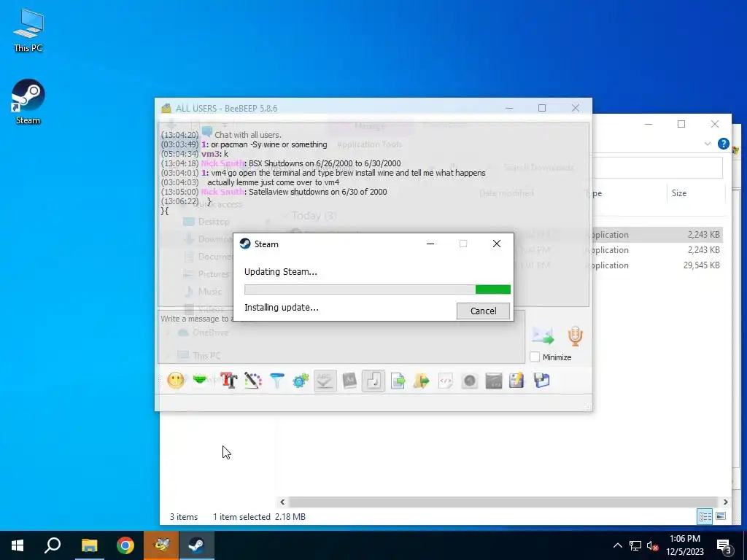Click 'actually lemme just come over' message
The height and width of the screenshot is (560, 747).
[274, 182]
